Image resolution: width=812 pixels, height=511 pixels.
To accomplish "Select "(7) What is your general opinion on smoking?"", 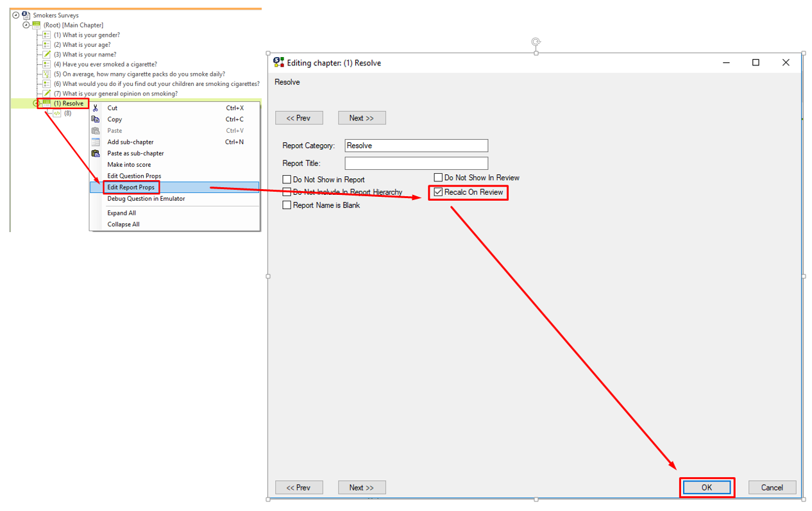I will 115,94.
